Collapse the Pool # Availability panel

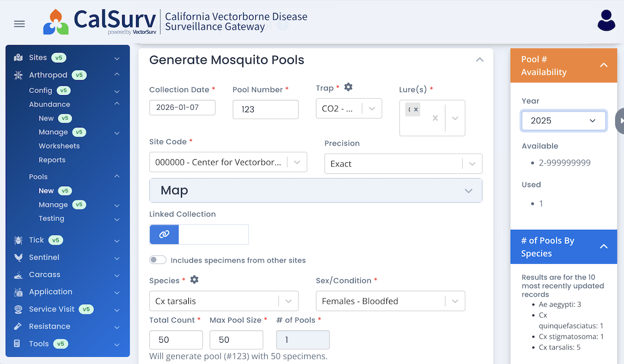point(604,66)
